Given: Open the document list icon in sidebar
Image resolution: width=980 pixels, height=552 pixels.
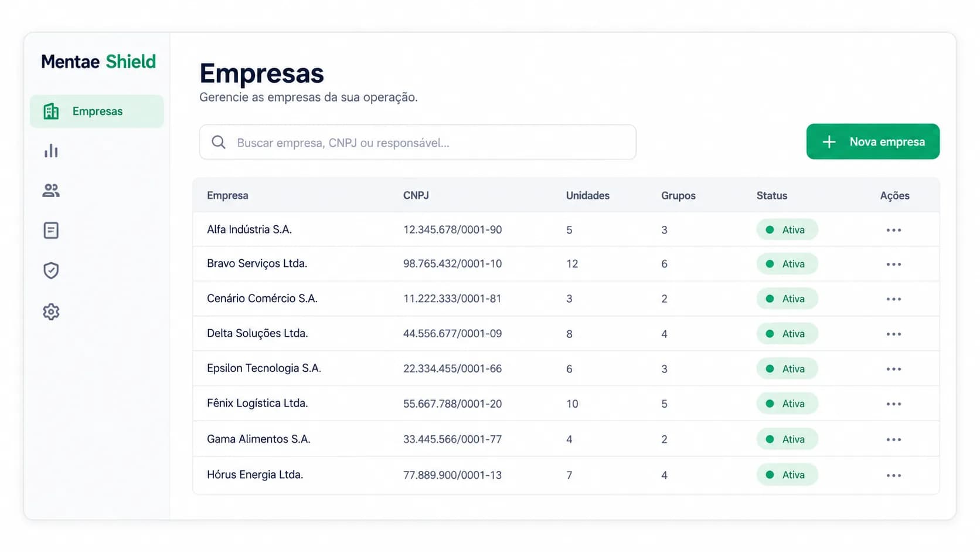Looking at the screenshot, I should (51, 231).
